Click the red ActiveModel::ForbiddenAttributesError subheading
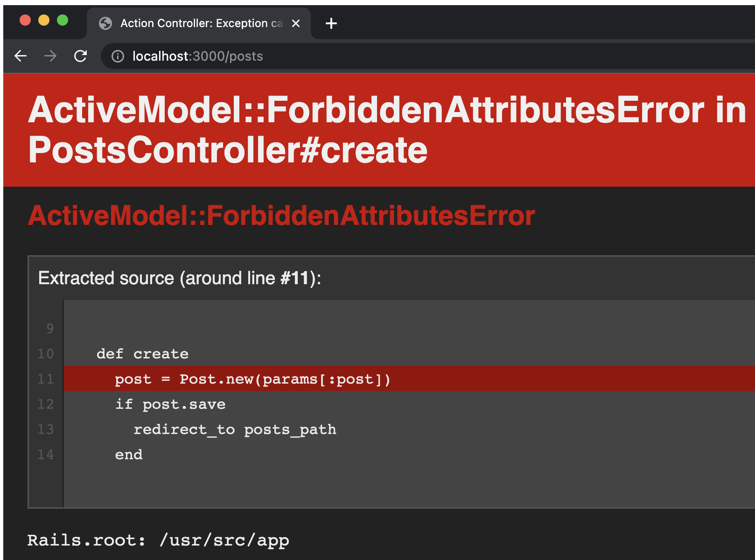755x560 pixels. coord(281,216)
